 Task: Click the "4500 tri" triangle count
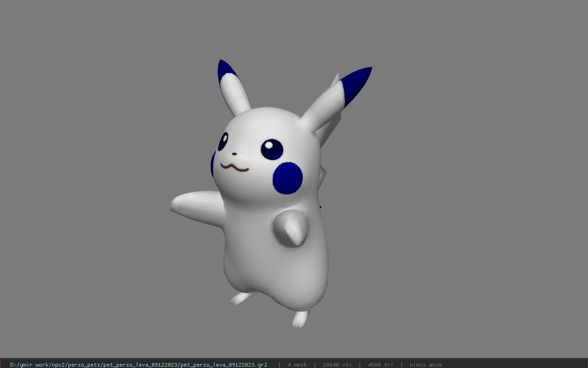click(380, 365)
